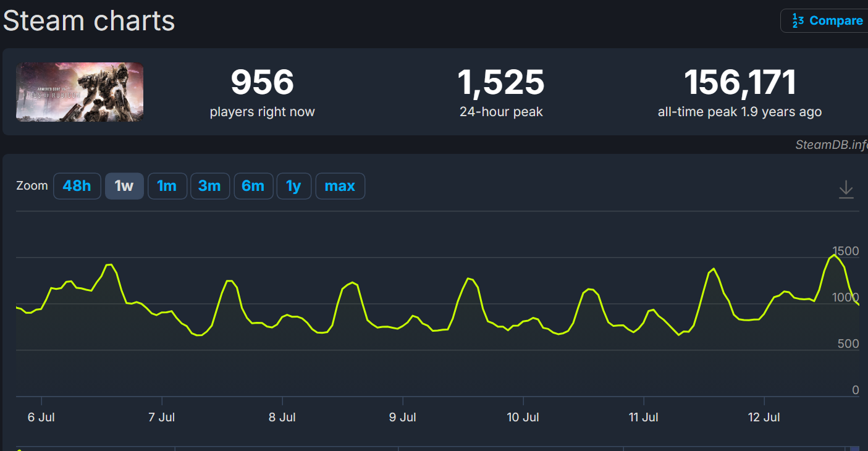Click the 6 Jul axis label
Image resolution: width=868 pixels, height=451 pixels.
click(41, 418)
